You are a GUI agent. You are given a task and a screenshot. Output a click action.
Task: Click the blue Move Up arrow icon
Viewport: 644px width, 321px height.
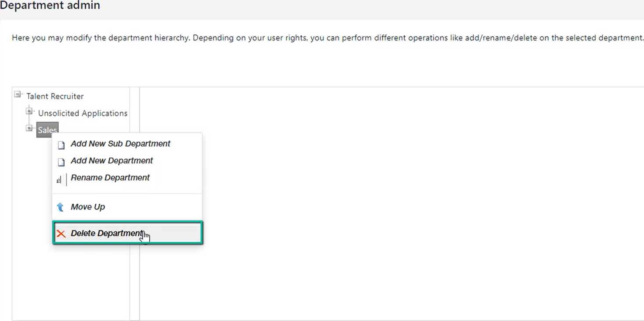(x=61, y=207)
